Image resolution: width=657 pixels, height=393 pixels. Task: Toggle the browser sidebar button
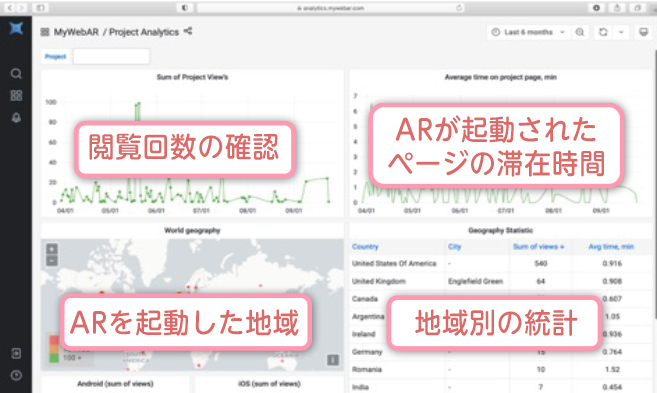tap(40, 8)
